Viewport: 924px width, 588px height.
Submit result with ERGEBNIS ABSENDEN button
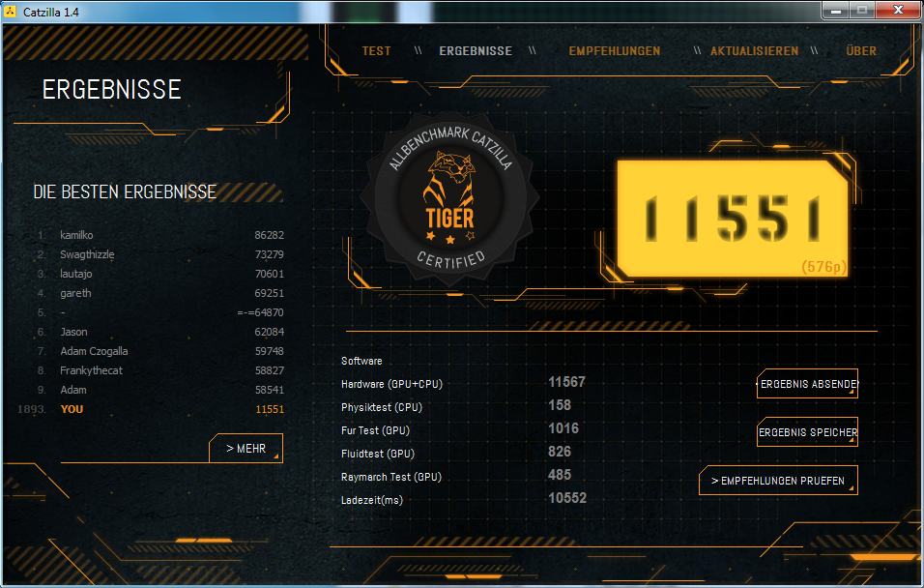[x=807, y=384]
